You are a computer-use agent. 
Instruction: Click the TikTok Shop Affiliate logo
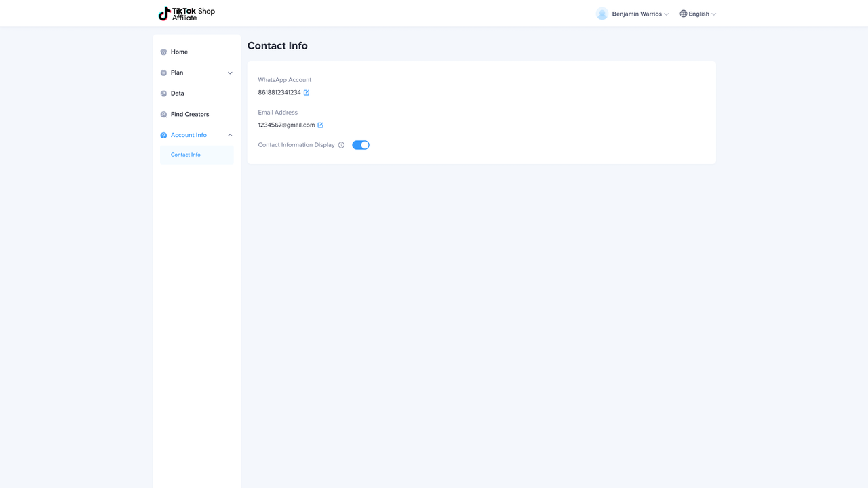186,14
